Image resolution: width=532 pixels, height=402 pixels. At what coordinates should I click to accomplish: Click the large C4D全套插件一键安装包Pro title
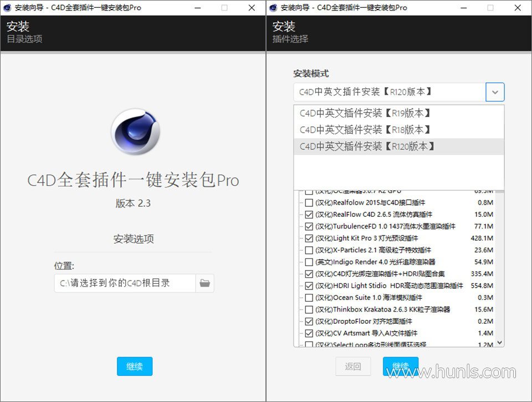point(133,180)
